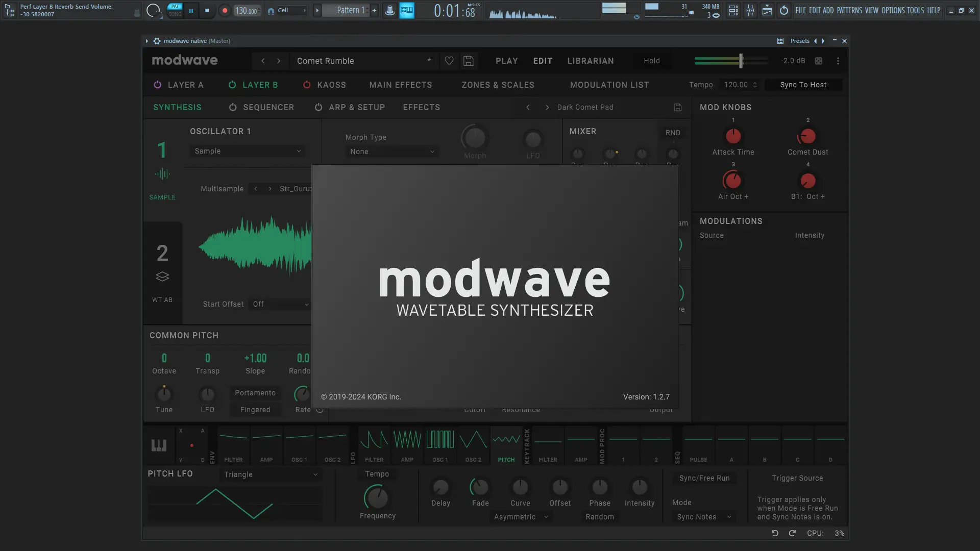The height and width of the screenshot is (551, 980).
Task: Open the Oscillator 1 Sample type dropdown
Action: coord(248,151)
